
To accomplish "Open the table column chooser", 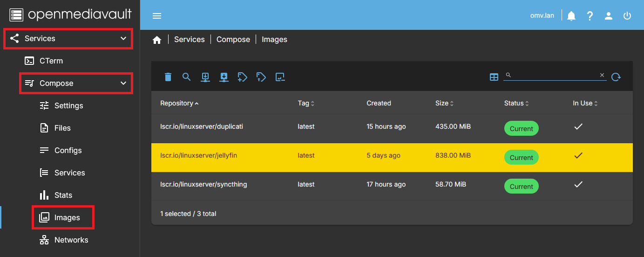I will tap(494, 77).
